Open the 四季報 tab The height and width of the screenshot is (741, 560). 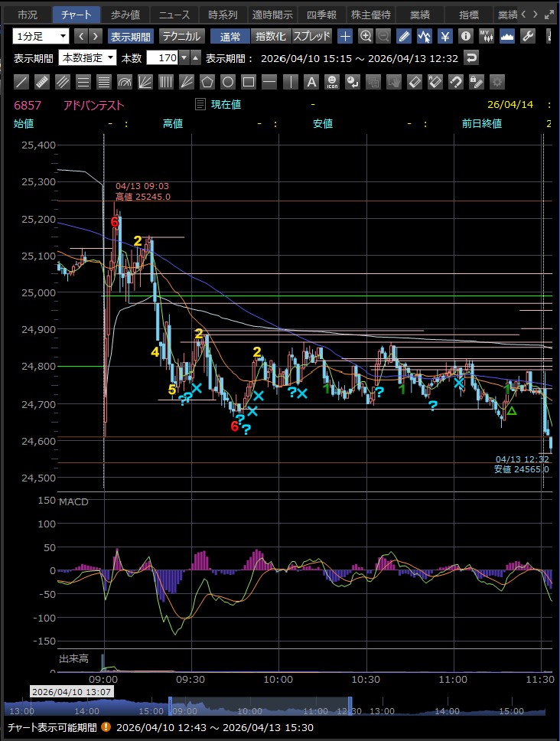pyautogui.click(x=321, y=15)
